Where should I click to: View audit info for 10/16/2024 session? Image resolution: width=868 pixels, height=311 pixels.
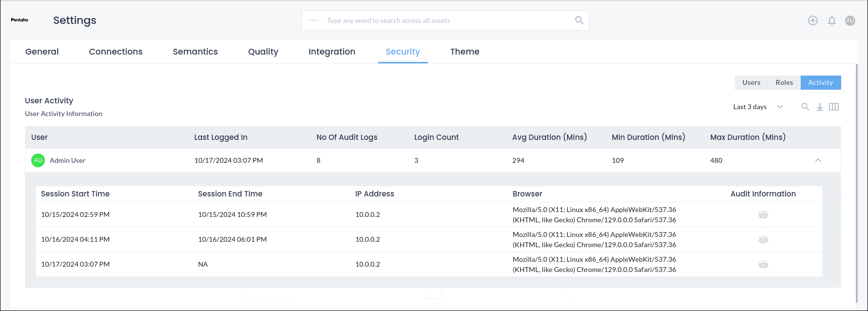[763, 240]
